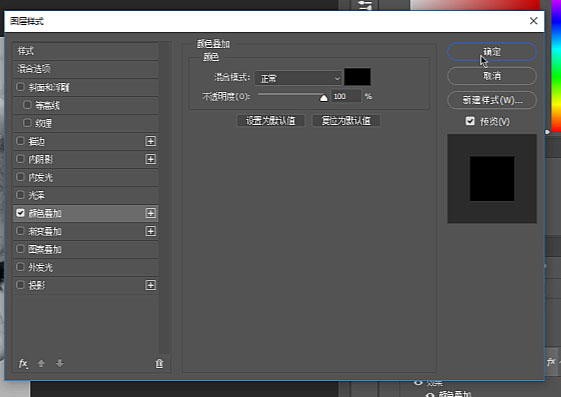
Task: Enable the 内阴影 checkbox
Action: pyautogui.click(x=20, y=159)
